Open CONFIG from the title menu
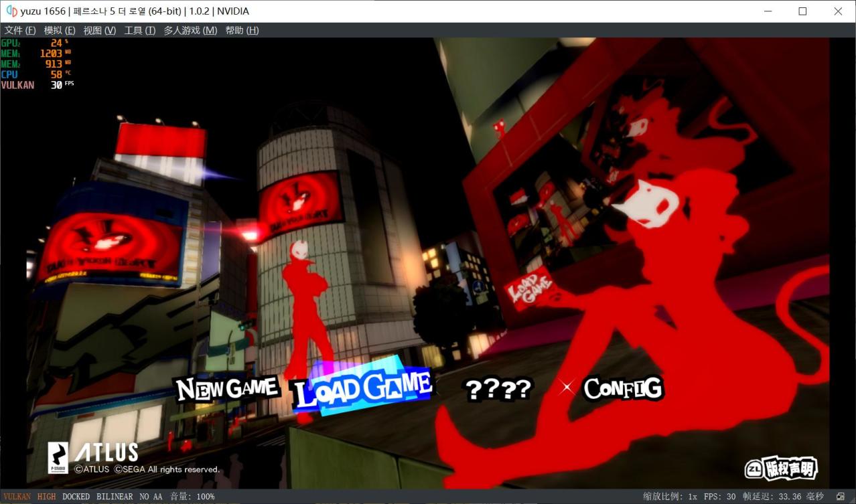The height and width of the screenshot is (504, 856). [x=623, y=389]
